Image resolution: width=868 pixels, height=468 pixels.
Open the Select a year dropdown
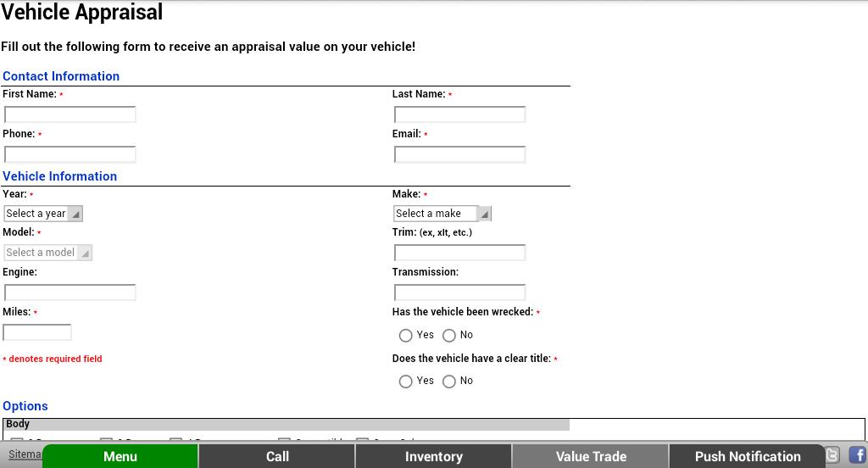pyautogui.click(x=43, y=214)
